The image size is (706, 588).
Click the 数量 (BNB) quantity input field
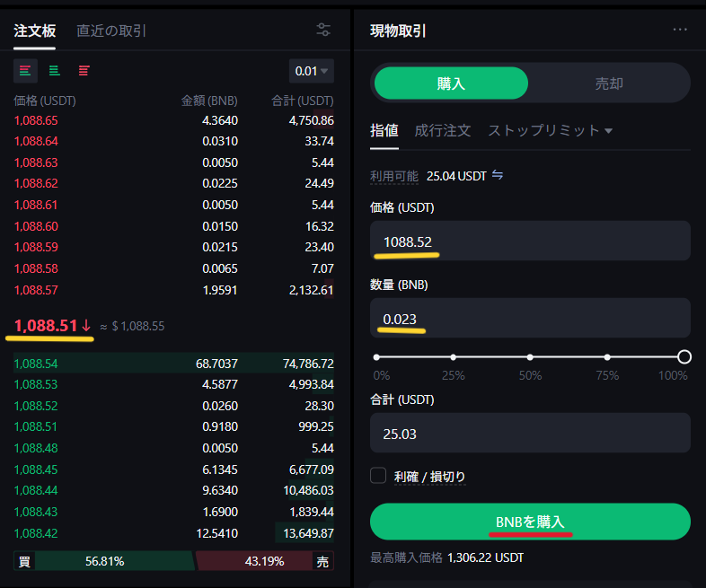530,319
